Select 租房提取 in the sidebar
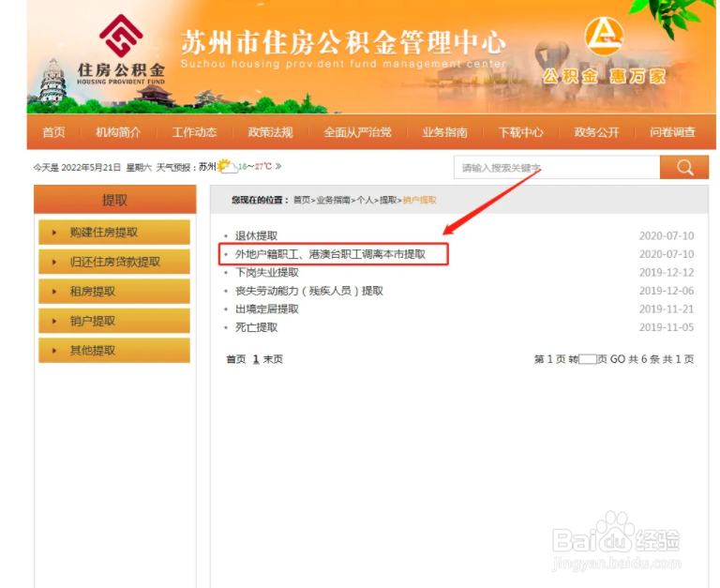720x588 pixels. (x=114, y=292)
